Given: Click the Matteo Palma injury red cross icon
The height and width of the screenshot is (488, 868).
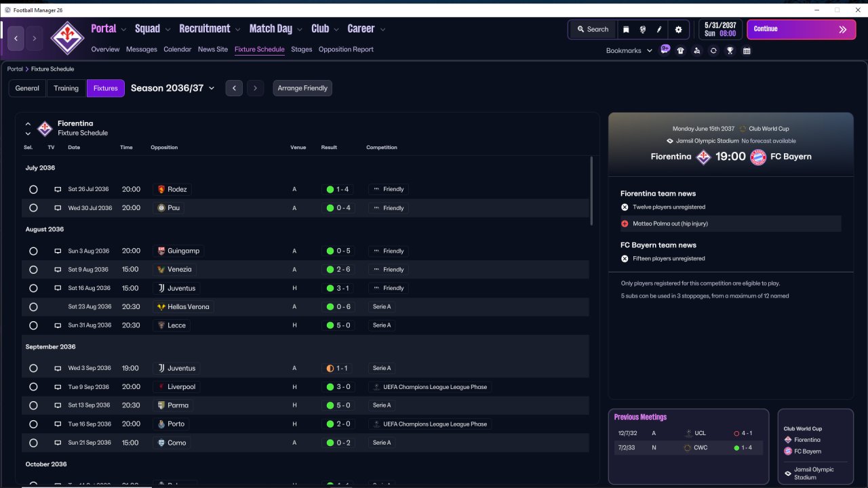Looking at the screenshot, I should (x=625, y=224).
